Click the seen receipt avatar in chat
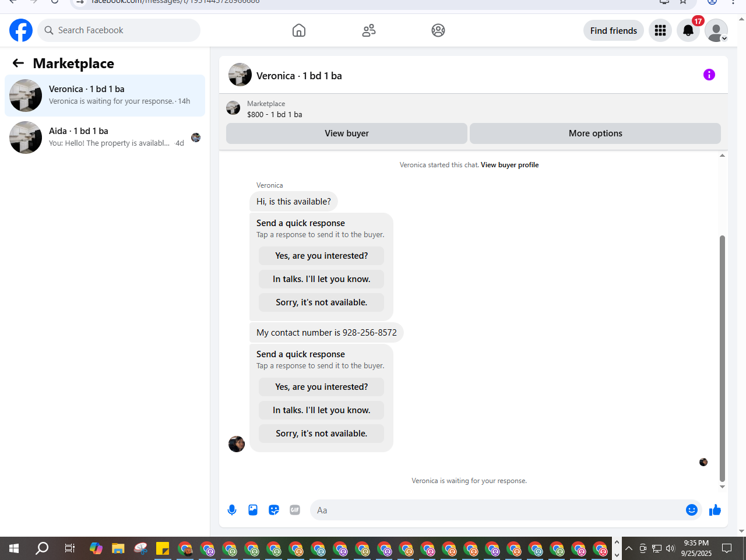The height and width of the screenshot is (560, 746). coord(703,462)
